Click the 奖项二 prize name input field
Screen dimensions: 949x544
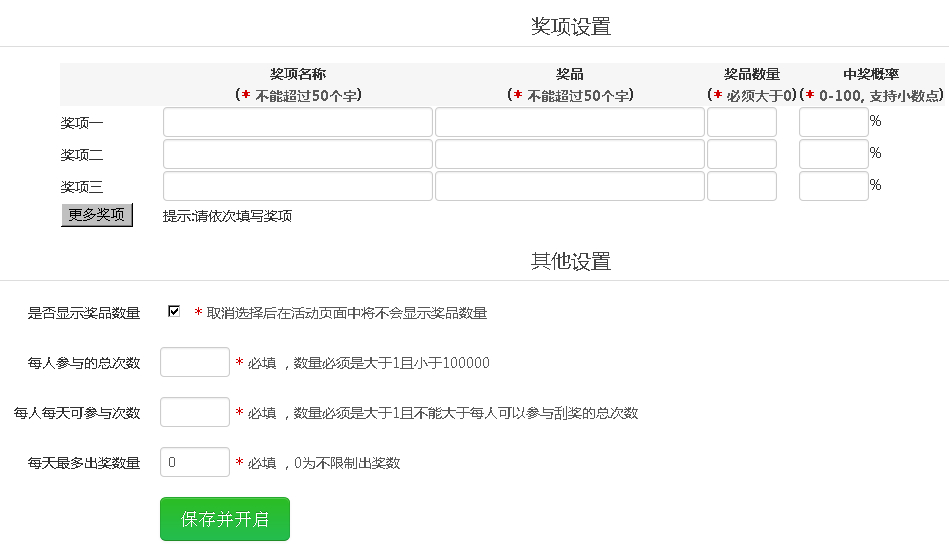tap(297, 155)
